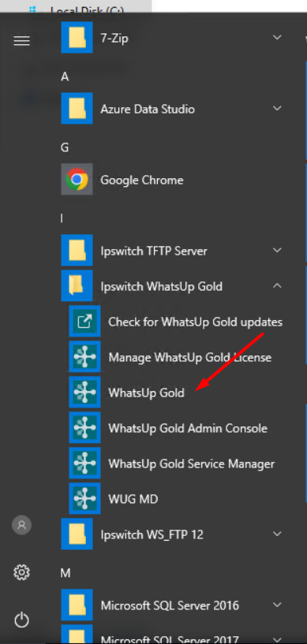The height and width of the screenshot is (644, 307).
Task: Collapse the Ipswitch WhatsUp Gold chevron
Action: tap(278, 285)
